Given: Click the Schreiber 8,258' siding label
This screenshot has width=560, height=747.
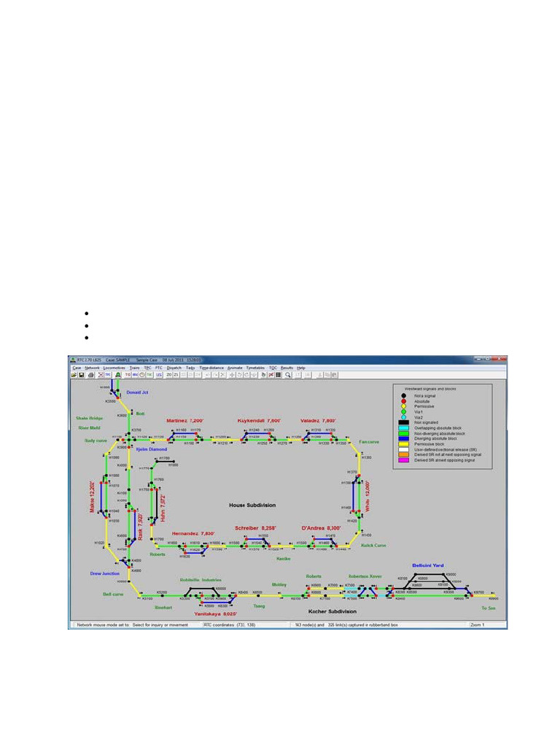Looking at the screenshot, I should pyautogui.click(x=255, y=528).
